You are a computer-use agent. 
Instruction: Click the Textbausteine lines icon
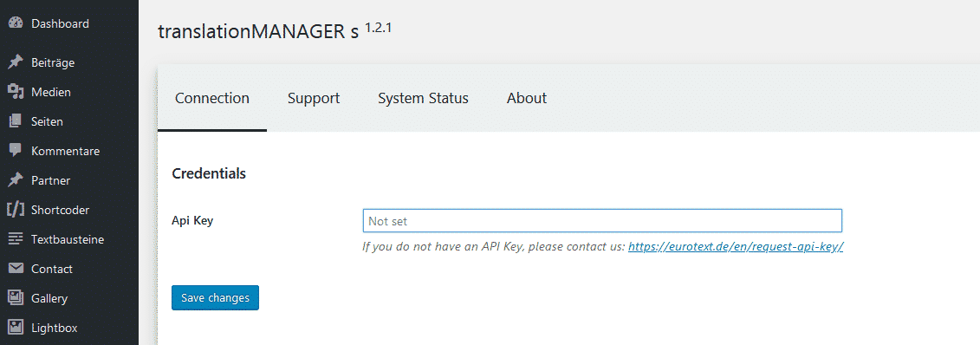coord(15,238)
